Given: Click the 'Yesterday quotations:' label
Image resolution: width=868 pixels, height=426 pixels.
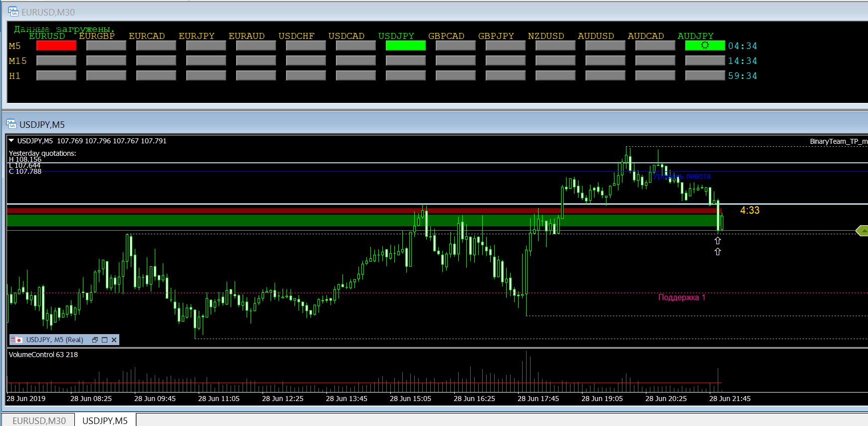Looking at the screenshot, I should [x=42, y=153].
